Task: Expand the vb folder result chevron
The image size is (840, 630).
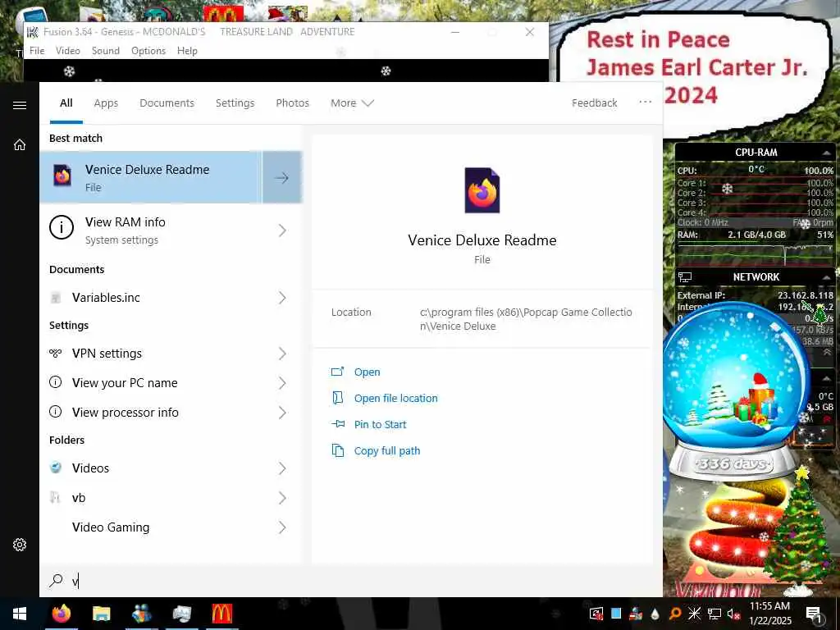Action: [x=282, y=498]
